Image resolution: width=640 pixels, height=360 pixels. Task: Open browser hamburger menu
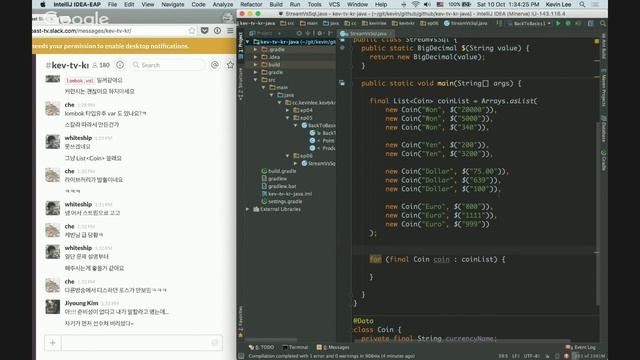[x=230, y=31]
